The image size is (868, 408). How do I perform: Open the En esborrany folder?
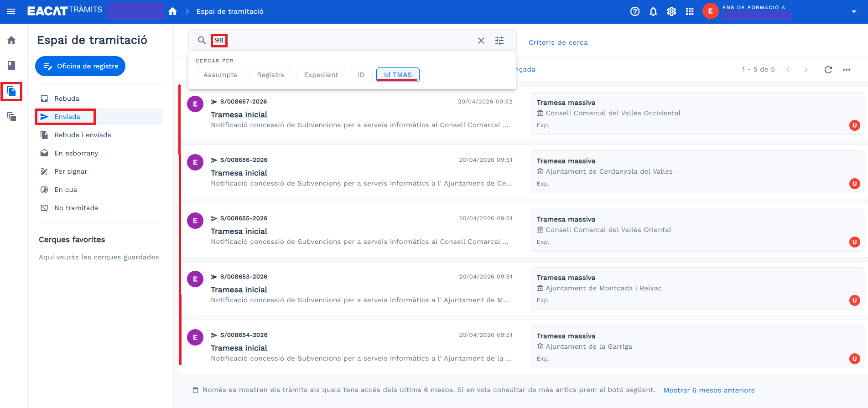76,153
